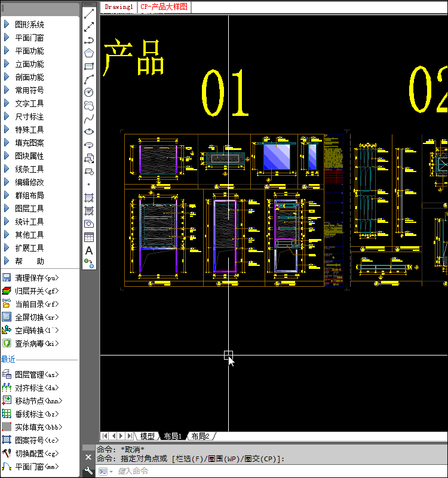Click 对齐标注<da> recent command
The width and height of the screenshot is (448, 478).
pos(30,388)
